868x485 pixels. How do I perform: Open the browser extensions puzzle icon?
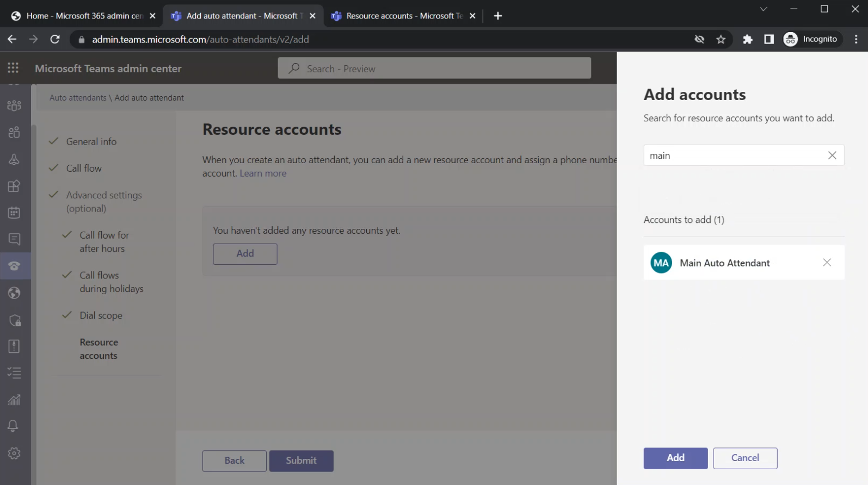[x=748, y=39]
